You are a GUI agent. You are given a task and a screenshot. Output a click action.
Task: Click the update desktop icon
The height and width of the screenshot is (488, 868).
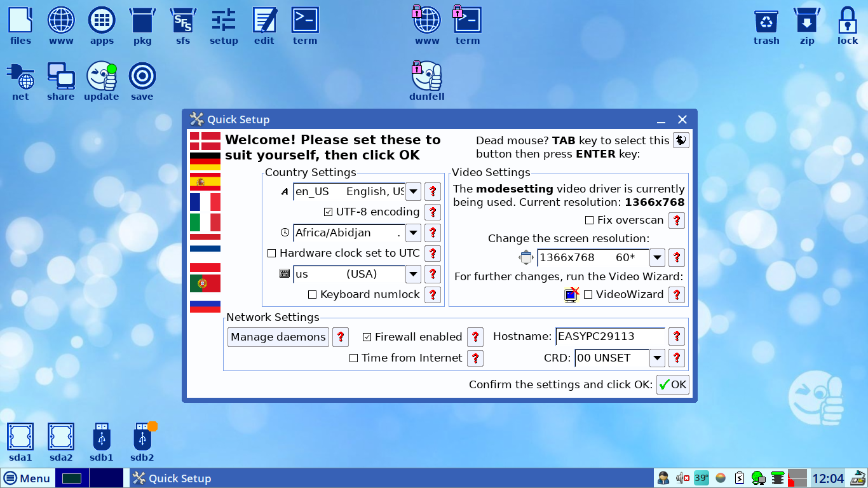[102, 81]
